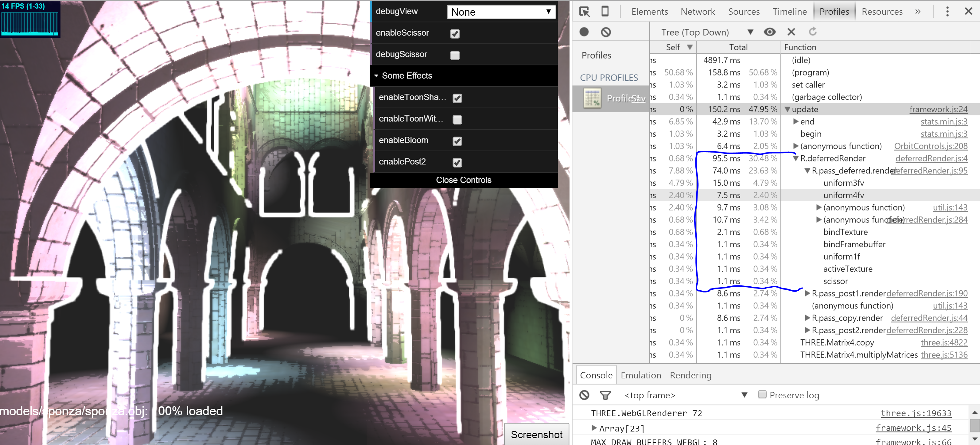This screenshot has height=445, width=980.
Task: Clear all profiles with the ban icon
Action: [606, 32]
